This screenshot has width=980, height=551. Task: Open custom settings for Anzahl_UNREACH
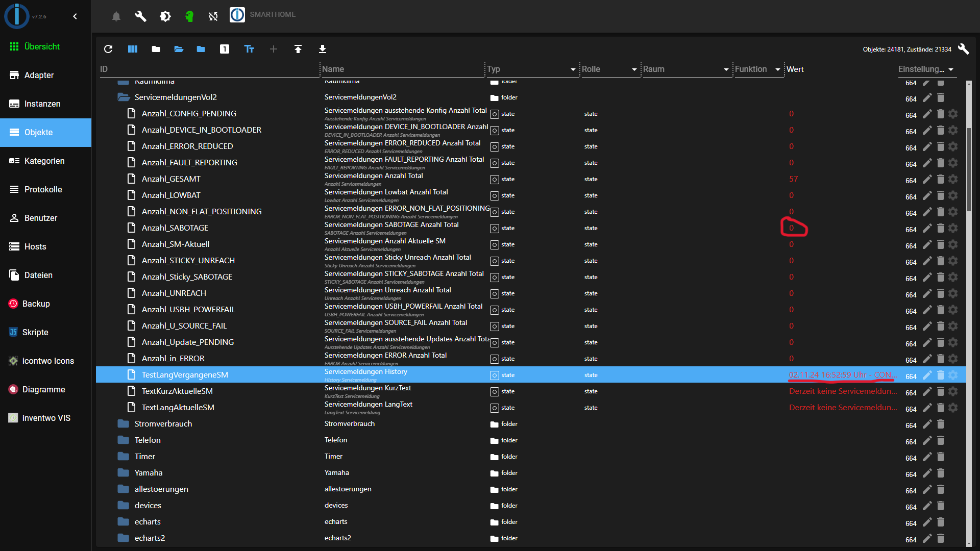pos(953,293)
